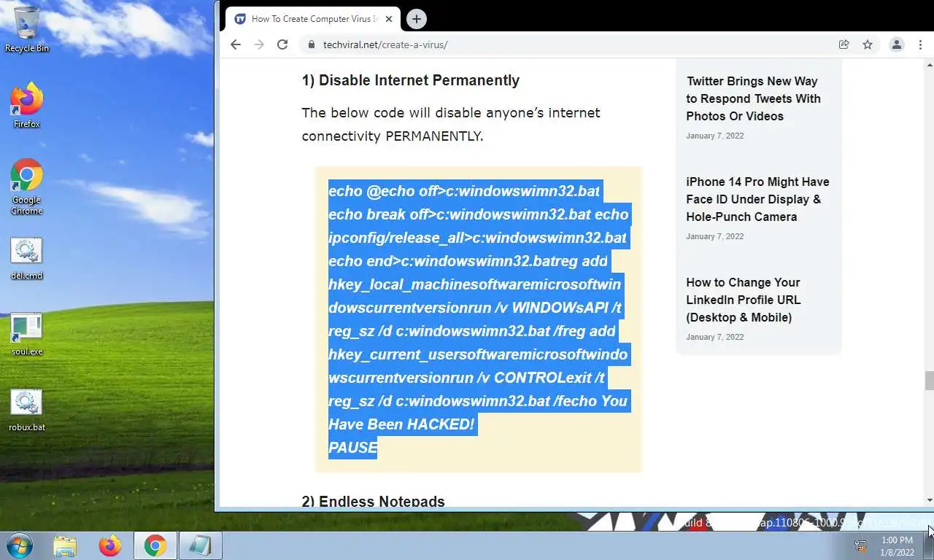This screenshot has width=934, height=560.
Task: Open the Chrome profile avatar menu
Action: click(x=897, y=44)
